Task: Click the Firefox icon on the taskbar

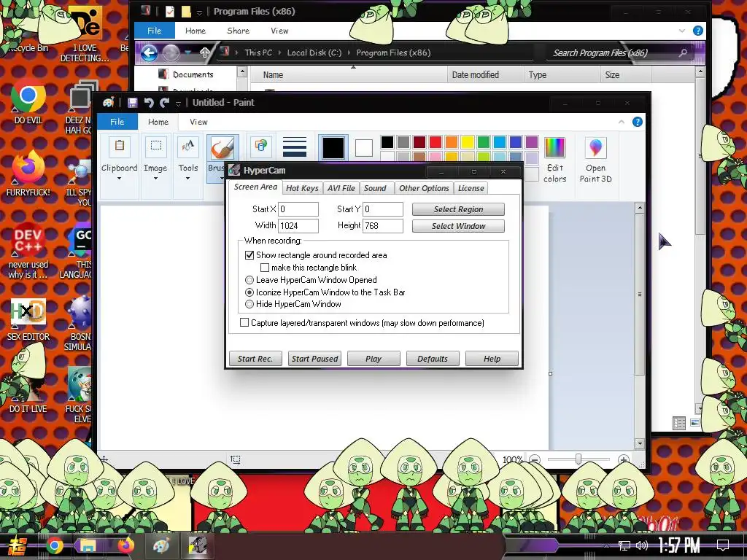Action: tap(125, 545)
